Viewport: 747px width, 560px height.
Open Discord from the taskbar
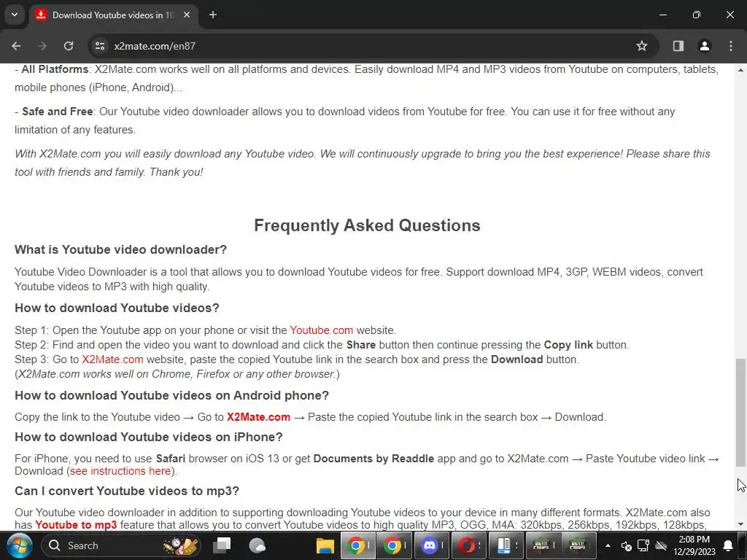pos(432,545)
